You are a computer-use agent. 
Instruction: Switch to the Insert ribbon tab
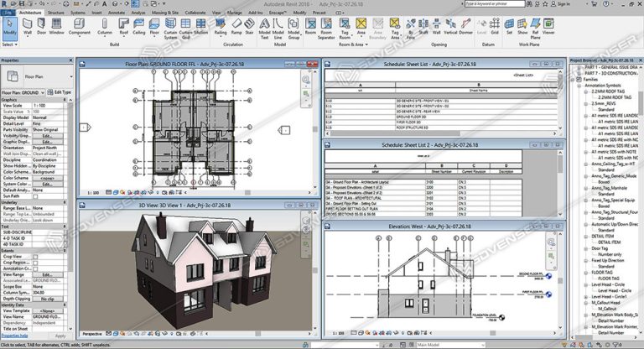pyautogui.click(x=96, y=13)
